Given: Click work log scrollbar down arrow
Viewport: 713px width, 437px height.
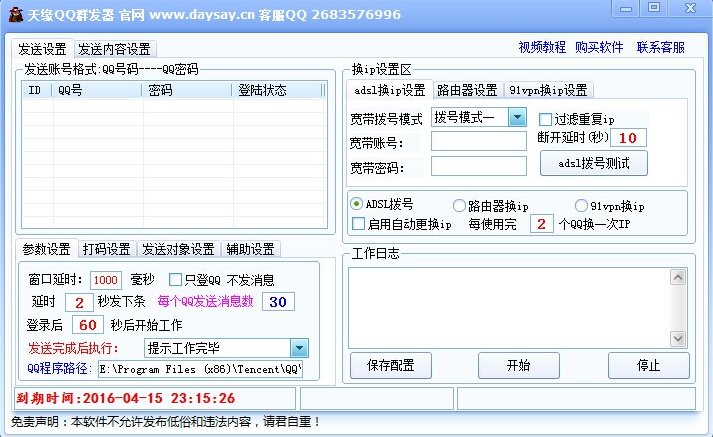Looking at the screenshot, I should [678, 338].
